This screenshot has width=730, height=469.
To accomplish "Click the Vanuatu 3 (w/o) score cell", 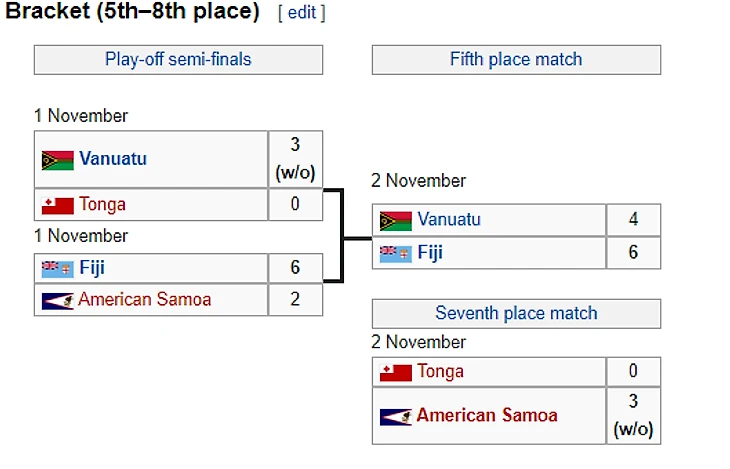I will coord(295,159).
